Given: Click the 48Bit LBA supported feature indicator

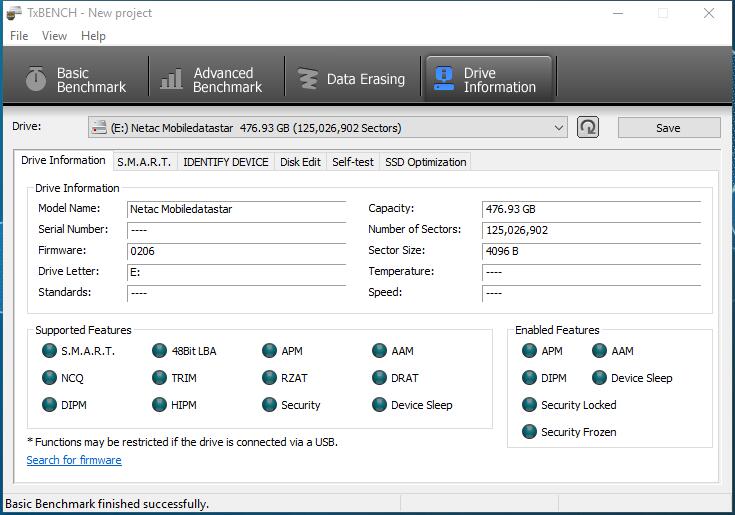Looking at the screenshot, I should pyautogui.click(x=159, y=351).
